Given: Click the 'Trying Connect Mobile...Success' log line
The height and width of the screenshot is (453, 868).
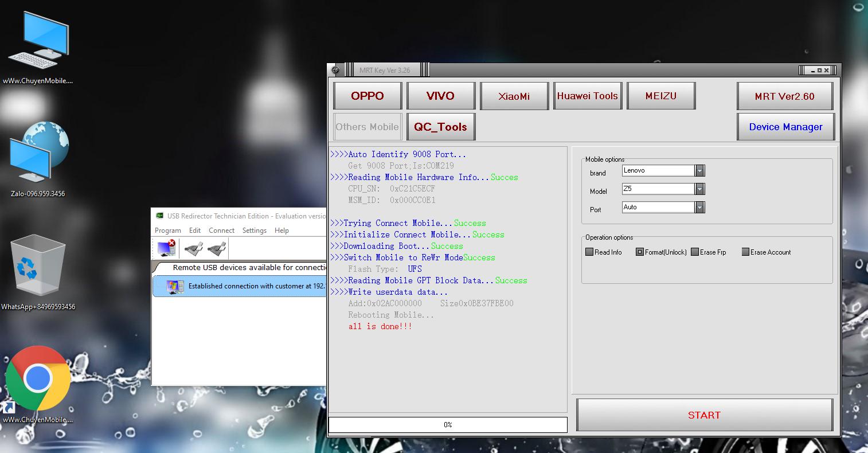Looking at the screenshot, I should pos(408,223).
